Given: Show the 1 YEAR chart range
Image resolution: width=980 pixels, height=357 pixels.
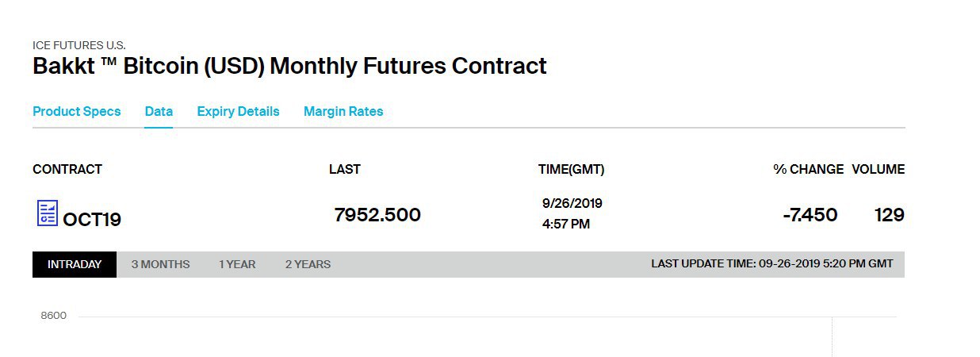Looking at the screenshot, I should (x=237, y=264).
